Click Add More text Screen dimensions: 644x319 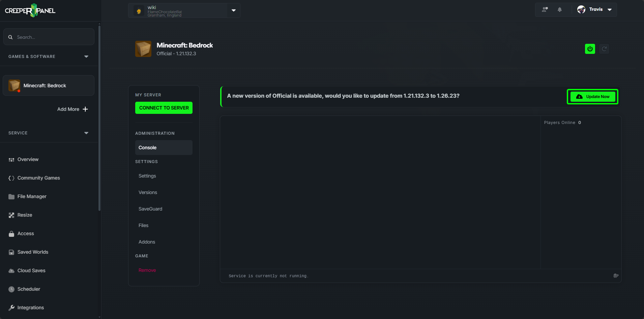coord(68,109)
